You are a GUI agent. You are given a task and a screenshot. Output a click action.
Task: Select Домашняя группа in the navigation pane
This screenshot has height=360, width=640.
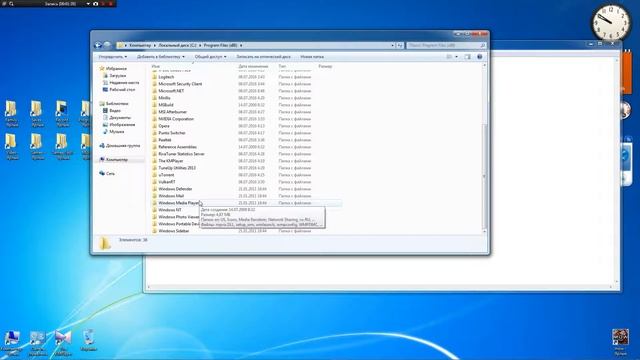click(122, 146)
